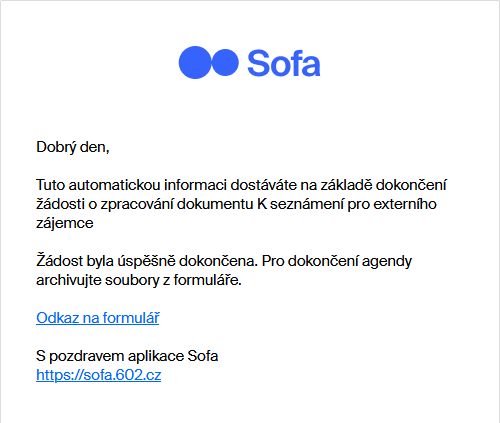Click the sentence Žádost byla úspěšně dokončena
The height and width of the screenshot is (423, 500).
pos(147,261)
